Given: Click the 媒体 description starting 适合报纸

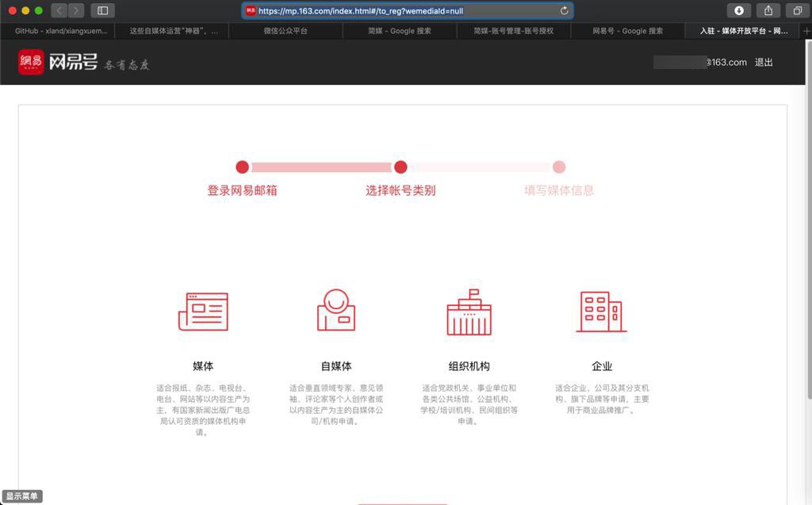Looking at the screenshot, I should (x=203, y=410).
